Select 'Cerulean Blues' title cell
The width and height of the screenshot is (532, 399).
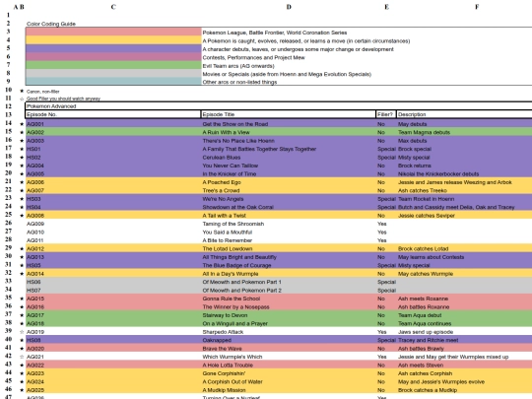(x=289, y=158)
